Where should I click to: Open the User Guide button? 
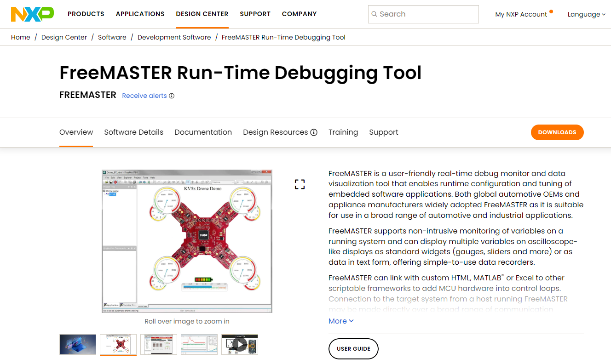pos(353,349)
